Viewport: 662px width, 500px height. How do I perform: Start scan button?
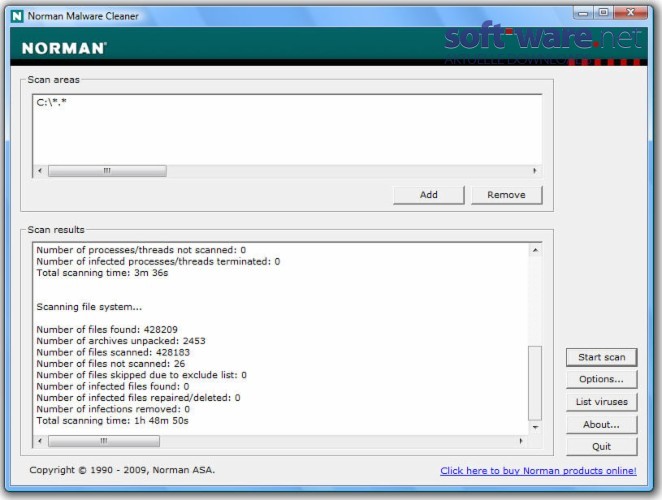[601, 357]
